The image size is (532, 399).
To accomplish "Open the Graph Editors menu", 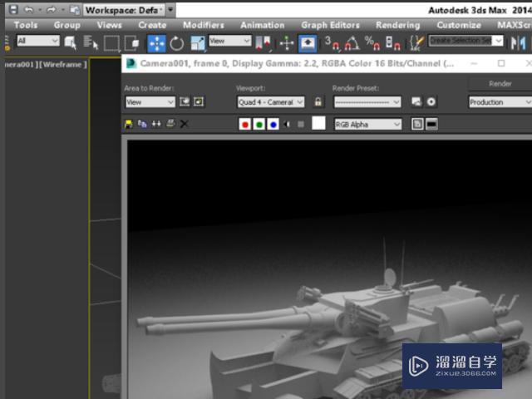I will tap(330, 25).
